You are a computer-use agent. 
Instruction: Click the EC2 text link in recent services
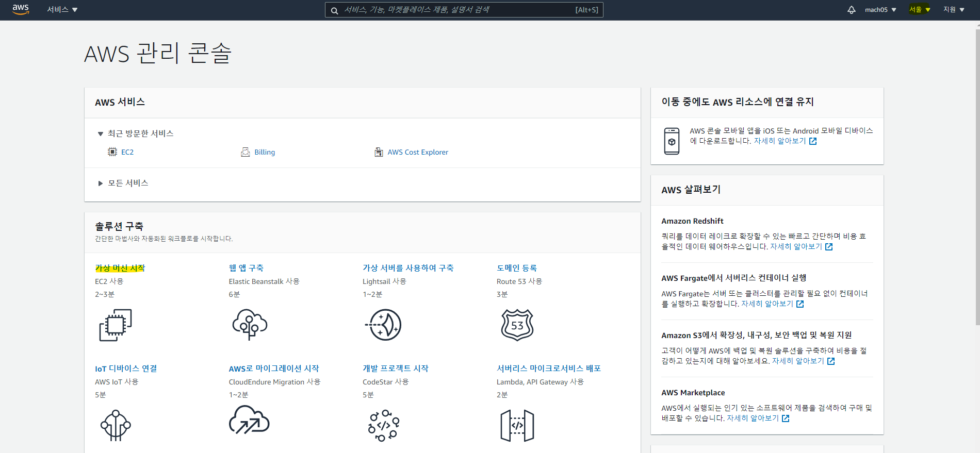point(127,152)
